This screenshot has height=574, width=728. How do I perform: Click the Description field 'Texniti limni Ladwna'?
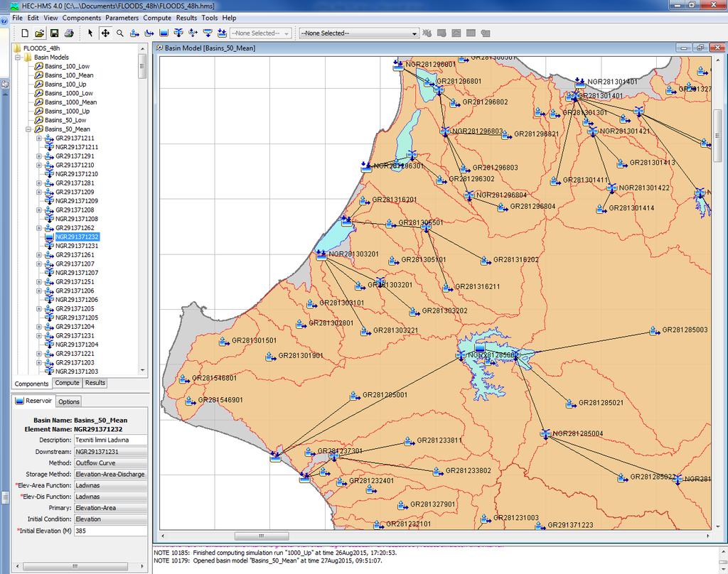(110, 440)
